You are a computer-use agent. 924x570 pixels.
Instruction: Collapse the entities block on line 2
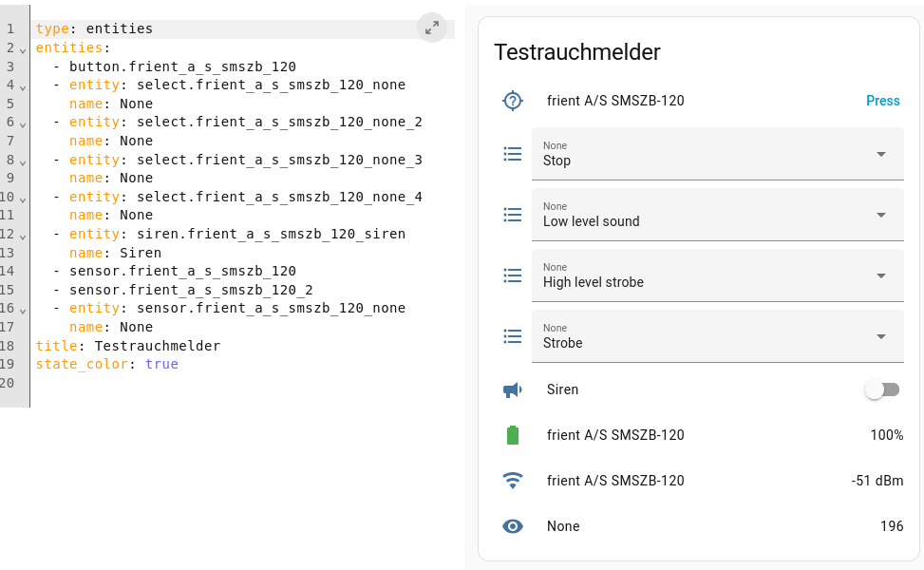coord(22,49)
